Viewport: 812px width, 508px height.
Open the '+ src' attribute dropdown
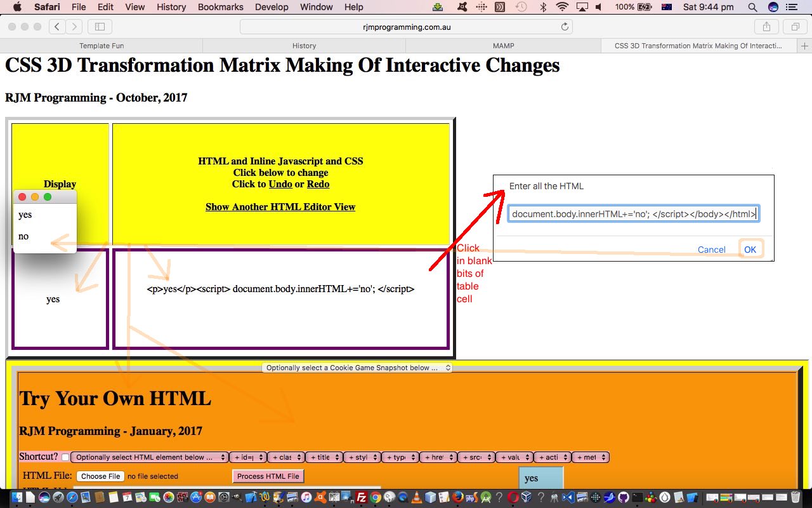click(476, 457)
